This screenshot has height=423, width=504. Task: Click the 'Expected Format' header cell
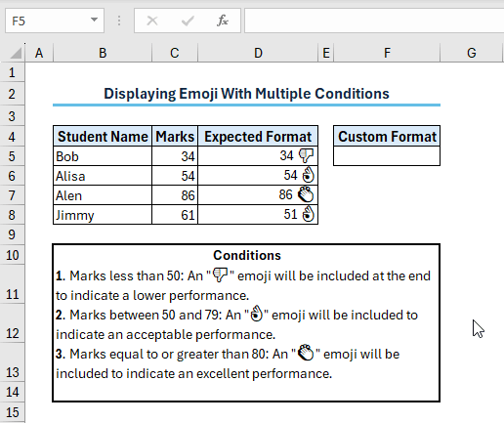click(x=258, y=136)
